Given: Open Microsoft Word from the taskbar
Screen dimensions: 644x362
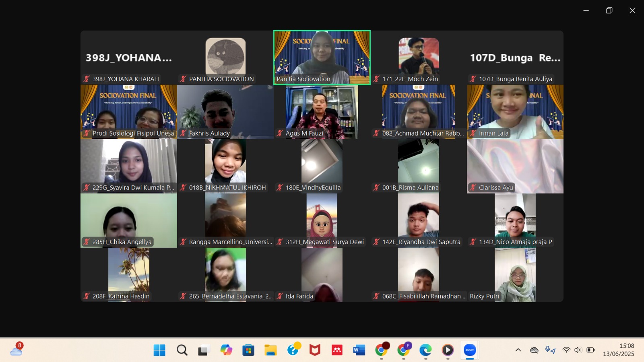Looking at the screenshot, I should [359, 350].
